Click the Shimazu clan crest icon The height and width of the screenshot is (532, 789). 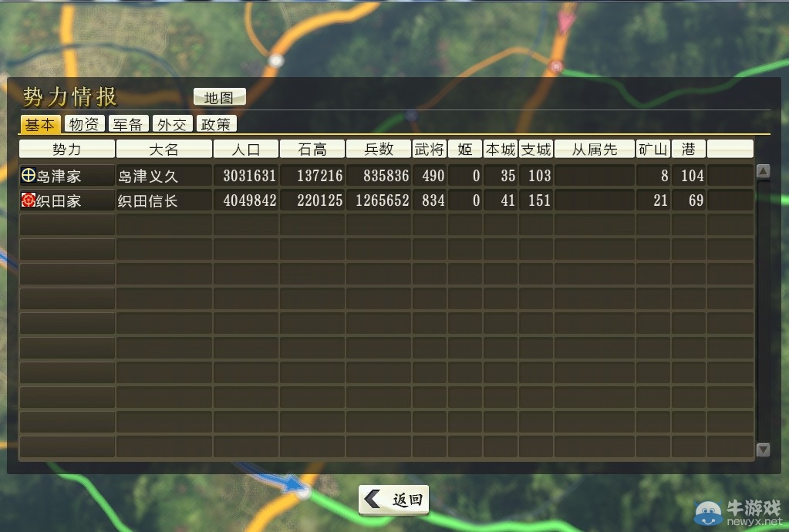[x=29, y=175]
